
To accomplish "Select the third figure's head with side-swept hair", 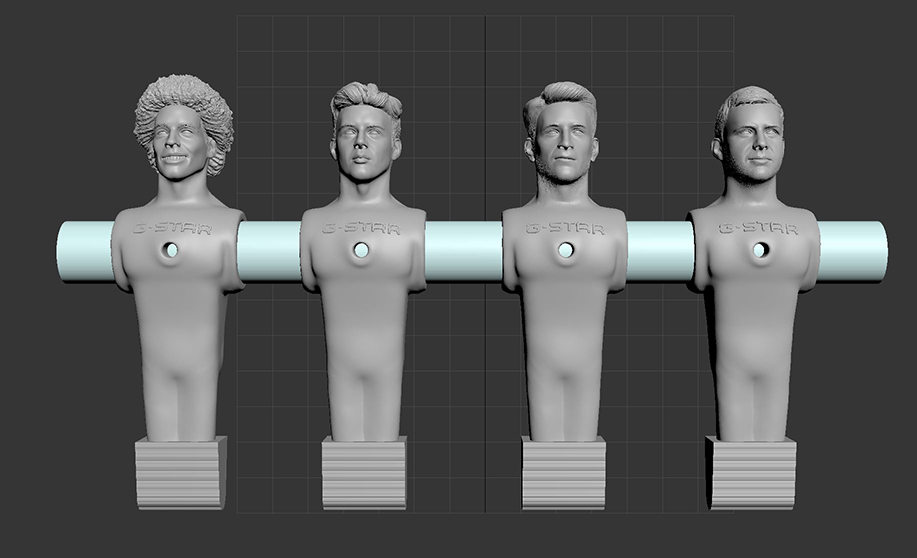I will coord(560,135).
